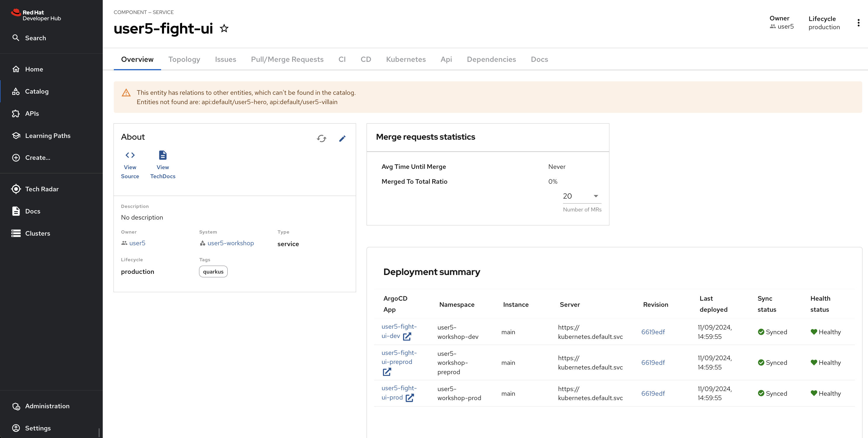Open the Api tab

(x=446, y=59)
